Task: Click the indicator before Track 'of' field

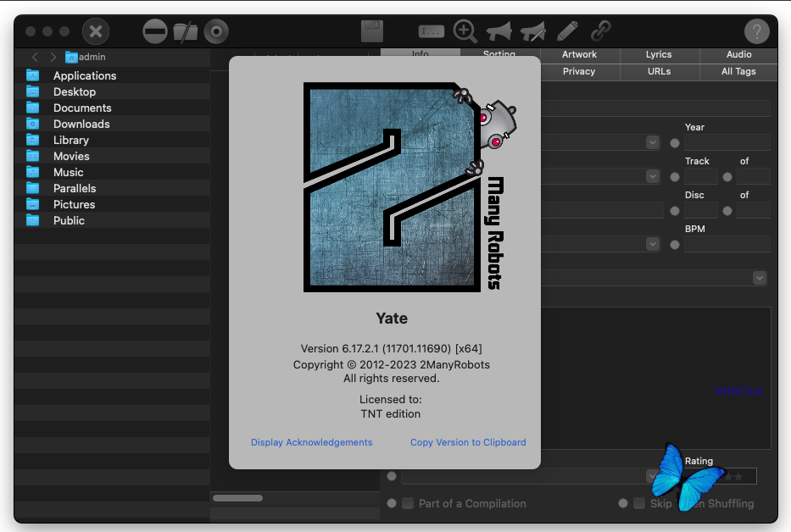Action: pos(727,177)
